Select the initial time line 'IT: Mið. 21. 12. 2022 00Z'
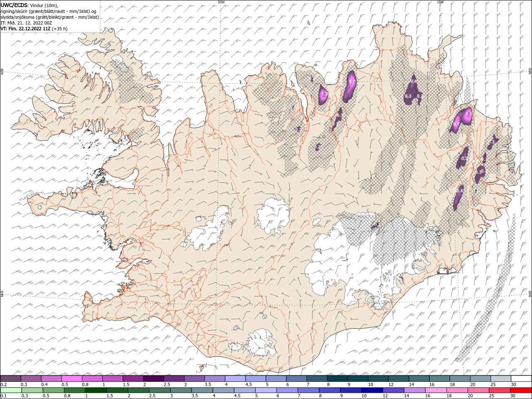 pyautogui.click(x=26, y=23)
